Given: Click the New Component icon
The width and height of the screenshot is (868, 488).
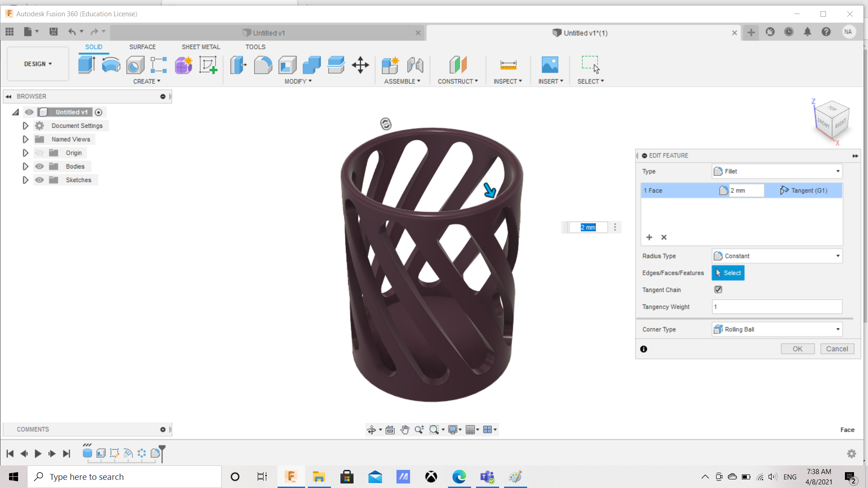Looking at the screenshot, I should (390, 65).
